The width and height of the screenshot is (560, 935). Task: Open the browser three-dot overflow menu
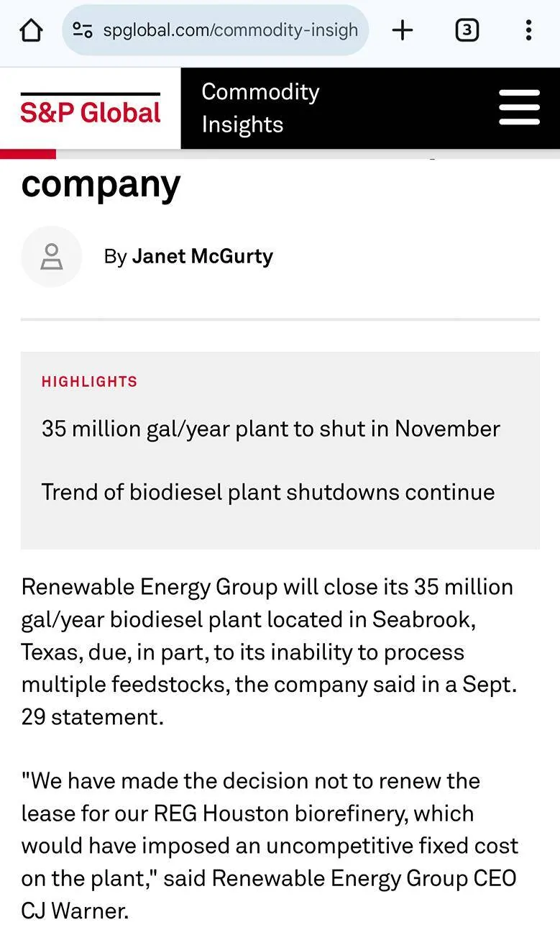click(x=529, y=30)
